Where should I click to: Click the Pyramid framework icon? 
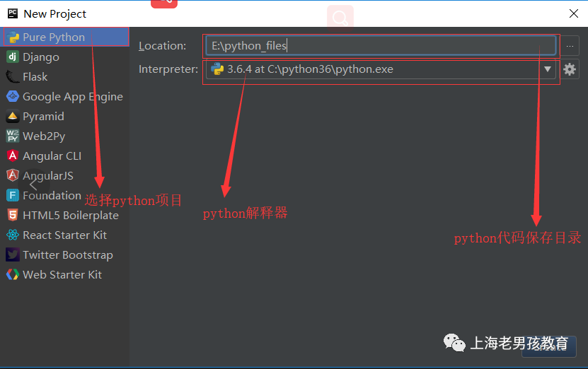click(x=13, y=116)
